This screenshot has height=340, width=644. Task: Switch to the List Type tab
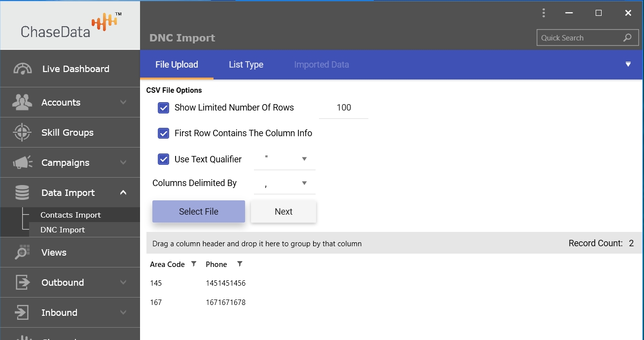[246, 65]
